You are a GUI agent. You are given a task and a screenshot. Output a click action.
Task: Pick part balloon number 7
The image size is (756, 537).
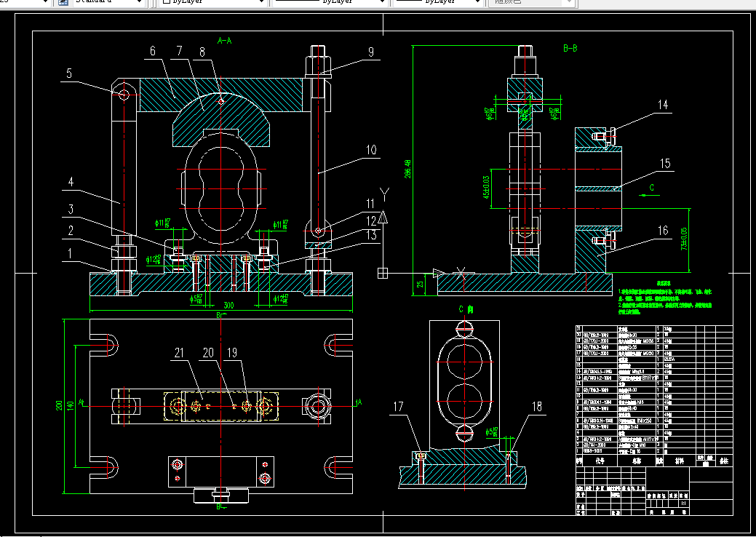coord(179,51)
